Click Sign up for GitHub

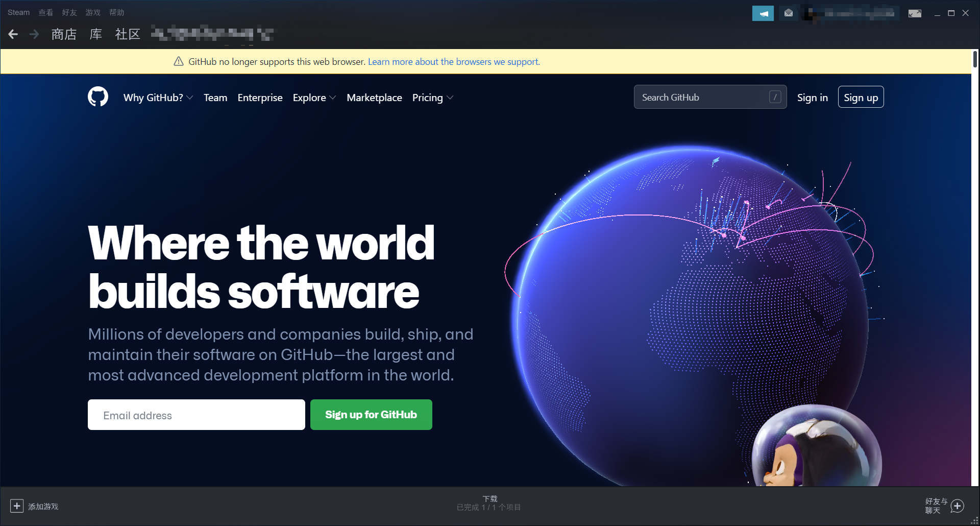coord(371,414)
